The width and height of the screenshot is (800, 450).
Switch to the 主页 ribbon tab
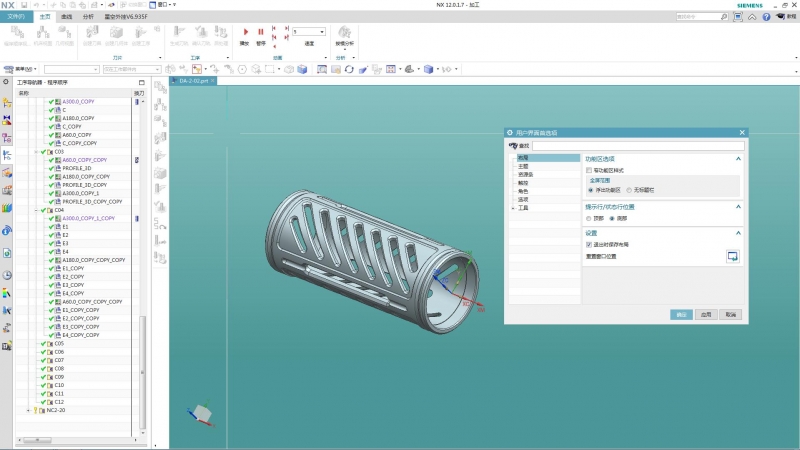point(45,17)
